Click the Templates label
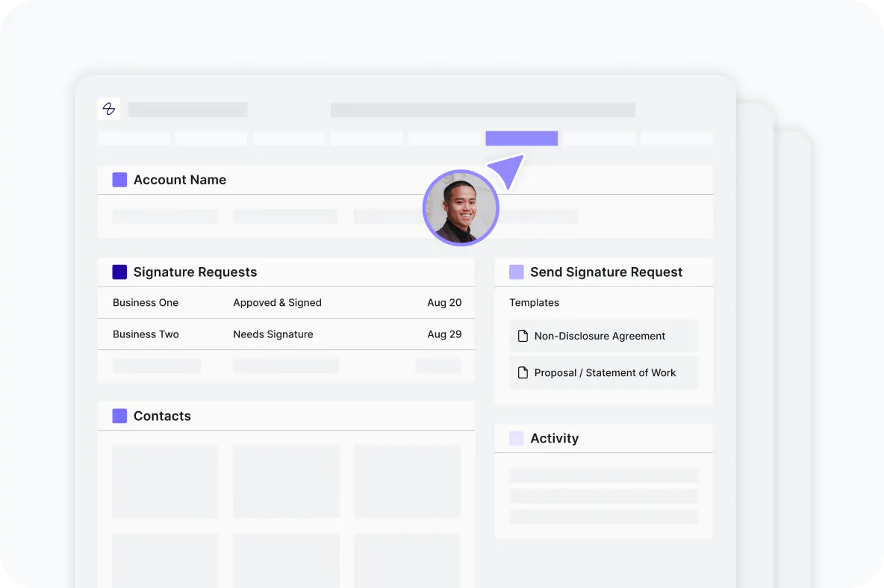Viewport: 884px width, 588px height. pyautogui.click(x=534, y=302)
